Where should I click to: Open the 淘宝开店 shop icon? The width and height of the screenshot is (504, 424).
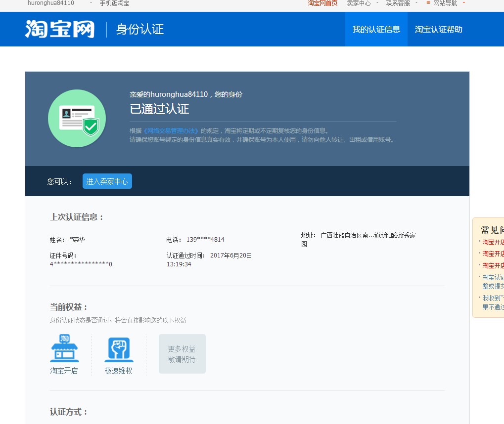tap(64, 348)
